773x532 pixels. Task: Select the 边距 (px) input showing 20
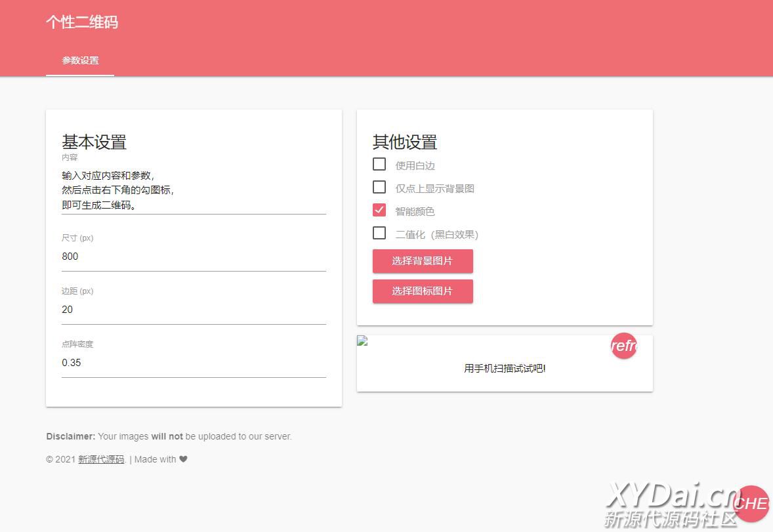pos(194,310)
